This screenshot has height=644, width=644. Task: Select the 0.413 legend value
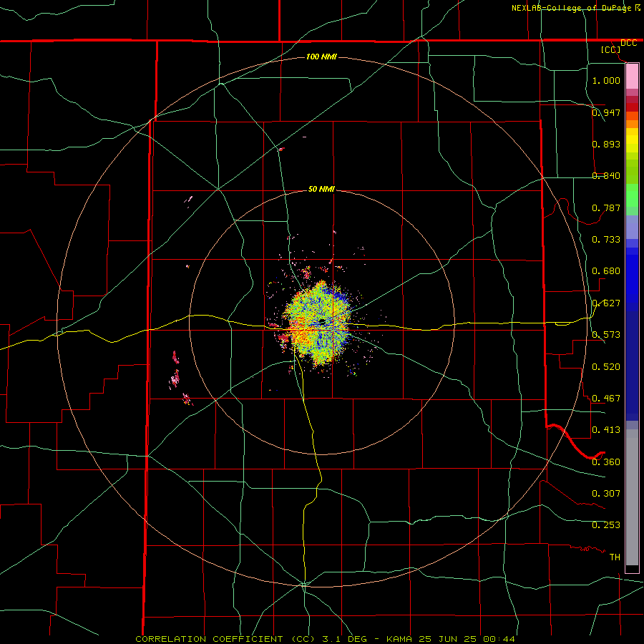point(606,430)
